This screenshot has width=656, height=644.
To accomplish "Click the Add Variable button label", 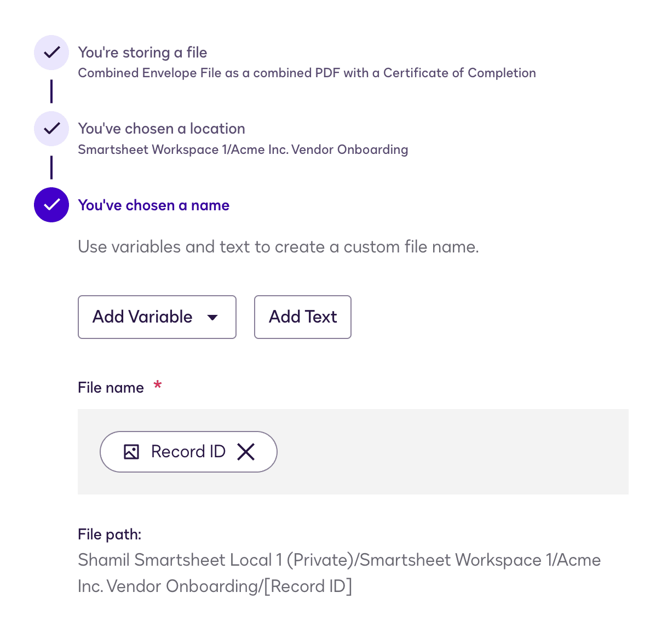I will [142, 317].
